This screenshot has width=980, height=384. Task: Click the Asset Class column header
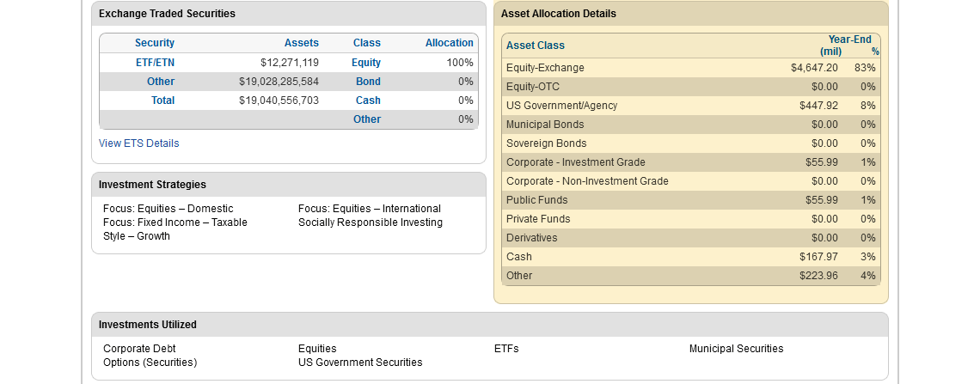point(536,46)
